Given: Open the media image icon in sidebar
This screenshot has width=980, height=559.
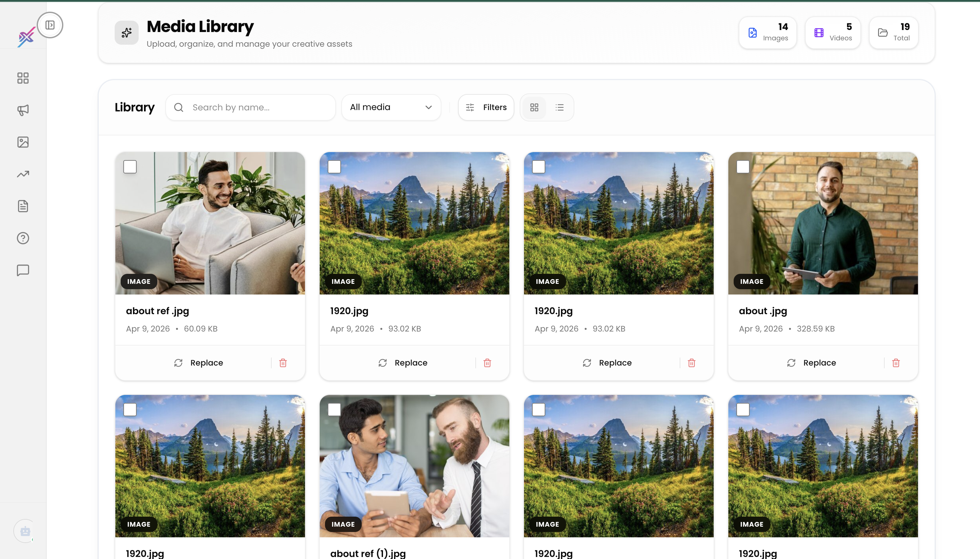Looking at the screenshot, I should 23,142.
